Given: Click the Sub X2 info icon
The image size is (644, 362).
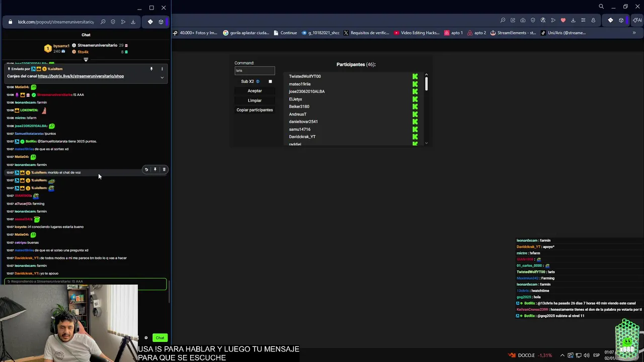Looking at the screenshot, I should point(258,81).
